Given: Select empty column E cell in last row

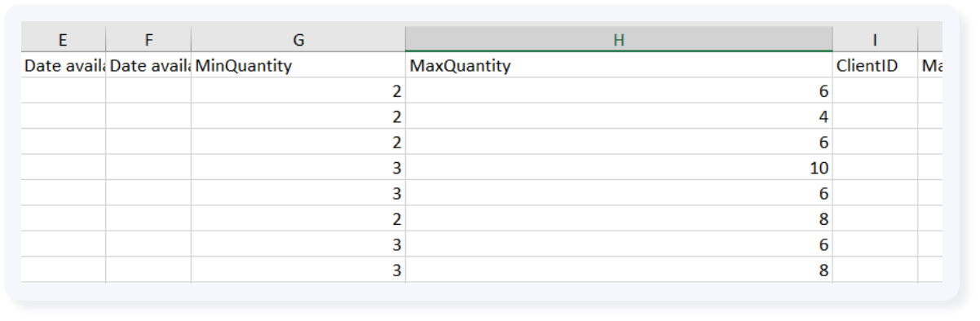Looking at the screenshot, I should tap(64, 270).
